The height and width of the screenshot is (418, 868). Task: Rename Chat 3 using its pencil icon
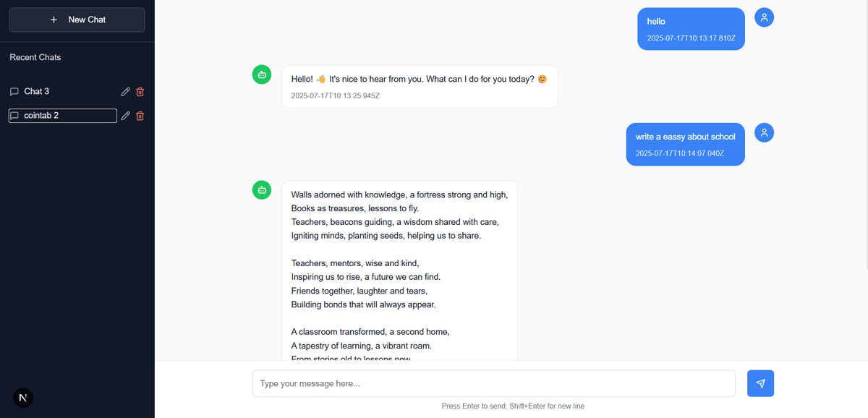point(125,92)
